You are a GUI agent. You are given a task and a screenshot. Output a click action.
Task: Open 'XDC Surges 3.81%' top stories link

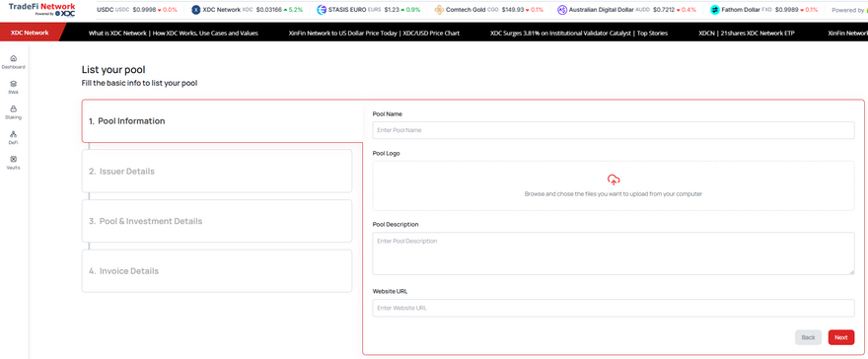[x=579, y=34]
